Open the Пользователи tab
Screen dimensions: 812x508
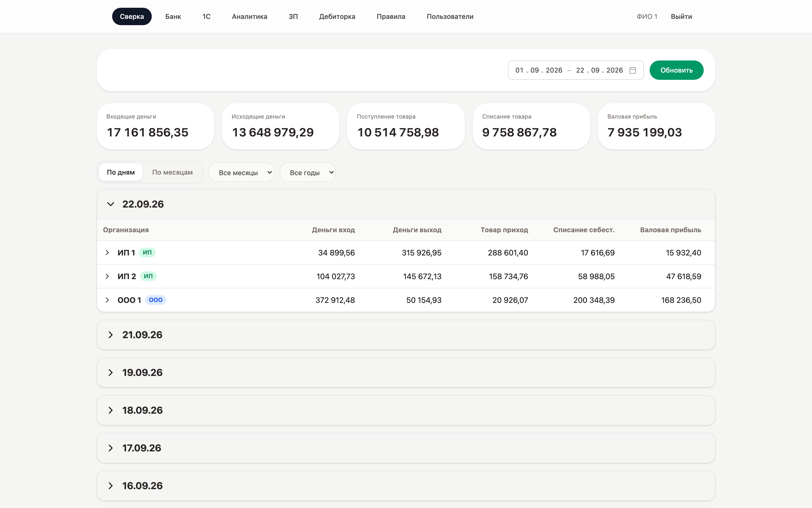(450, 16)
